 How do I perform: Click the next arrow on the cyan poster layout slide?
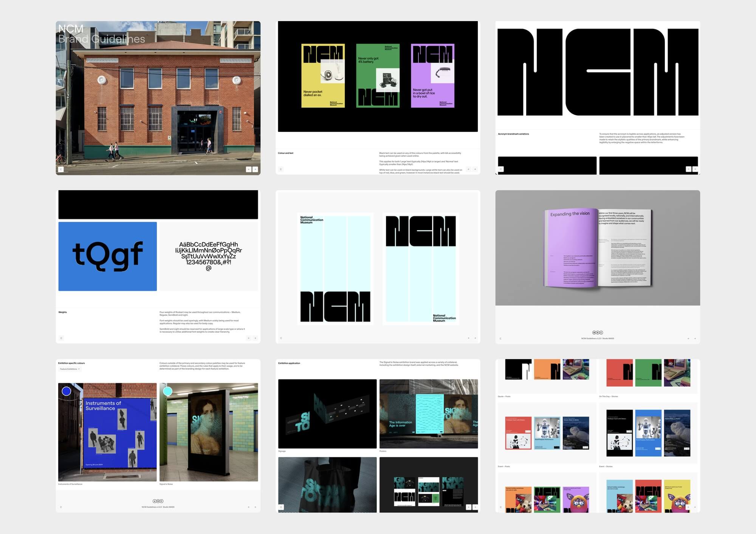475,338
